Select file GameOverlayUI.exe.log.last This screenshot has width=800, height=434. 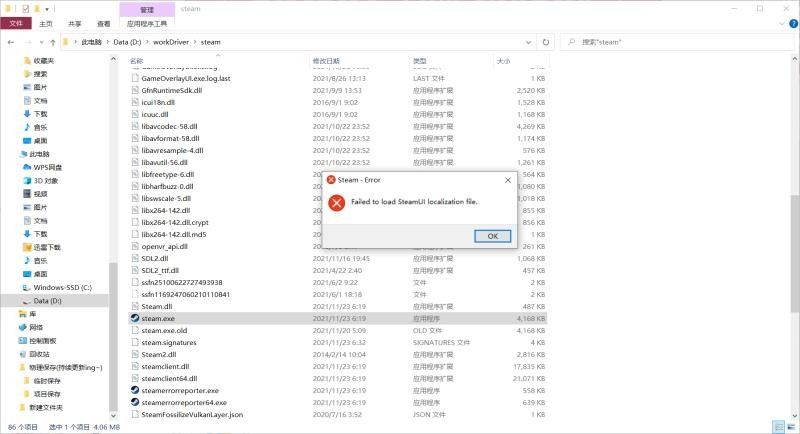point(186,79)
